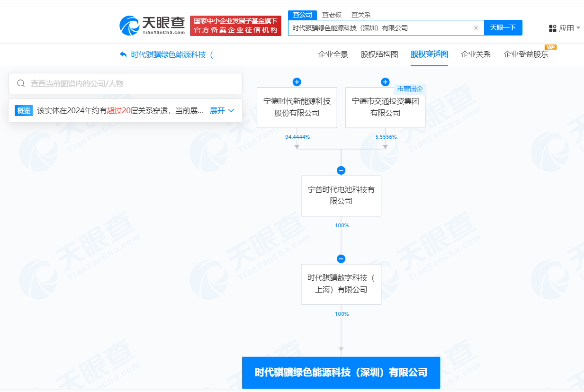The image size is (584, 392).
Task: Open the 企业全景 tab
Action: [x=334, y=54]
